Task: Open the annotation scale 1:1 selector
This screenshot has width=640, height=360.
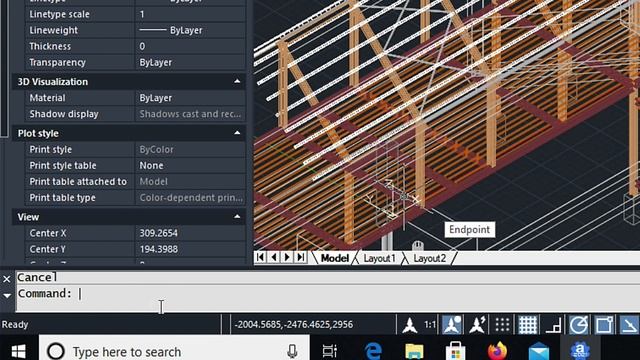Action: [429, 325]
